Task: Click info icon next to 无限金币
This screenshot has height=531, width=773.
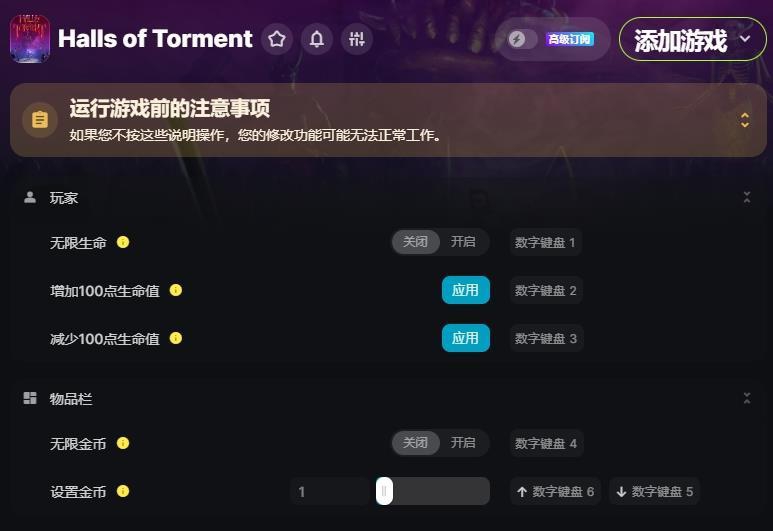Action: [123, 443]
